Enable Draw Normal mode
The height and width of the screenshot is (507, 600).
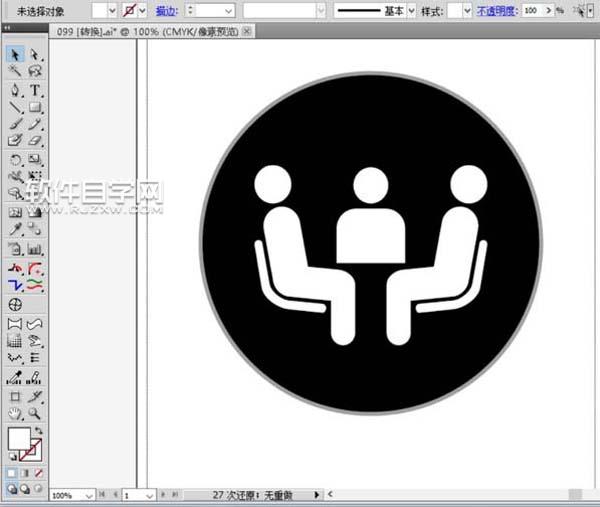12,489
